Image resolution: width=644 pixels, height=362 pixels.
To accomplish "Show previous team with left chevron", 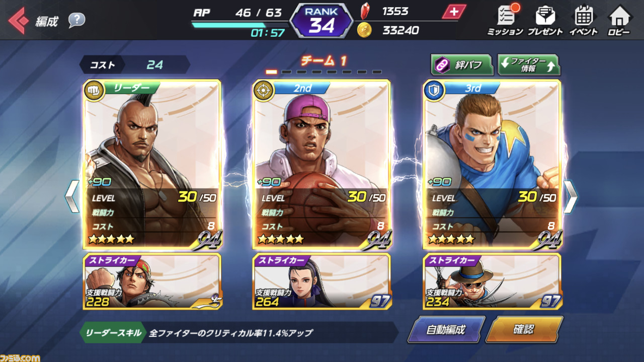I will pyautogui.click(x=72, y=196).
